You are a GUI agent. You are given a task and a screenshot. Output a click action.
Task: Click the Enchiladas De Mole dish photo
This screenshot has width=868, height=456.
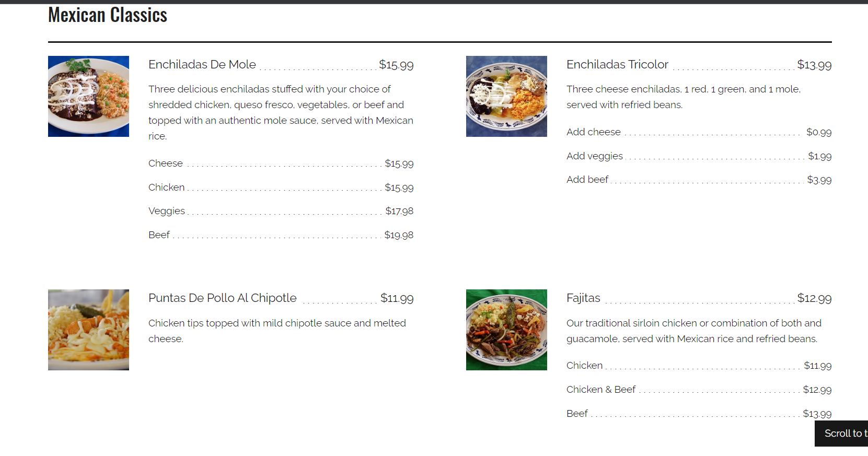pyautogui.click(x=88, y=96)
